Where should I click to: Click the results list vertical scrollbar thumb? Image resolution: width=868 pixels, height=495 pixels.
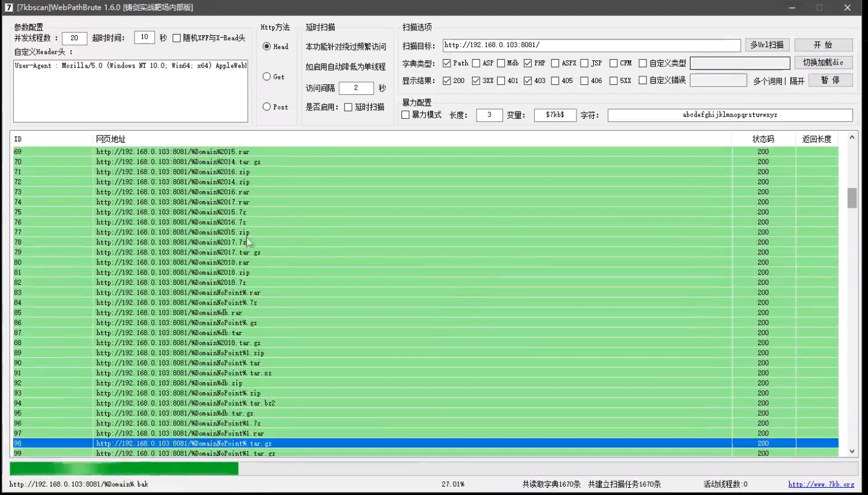[852, 198]
